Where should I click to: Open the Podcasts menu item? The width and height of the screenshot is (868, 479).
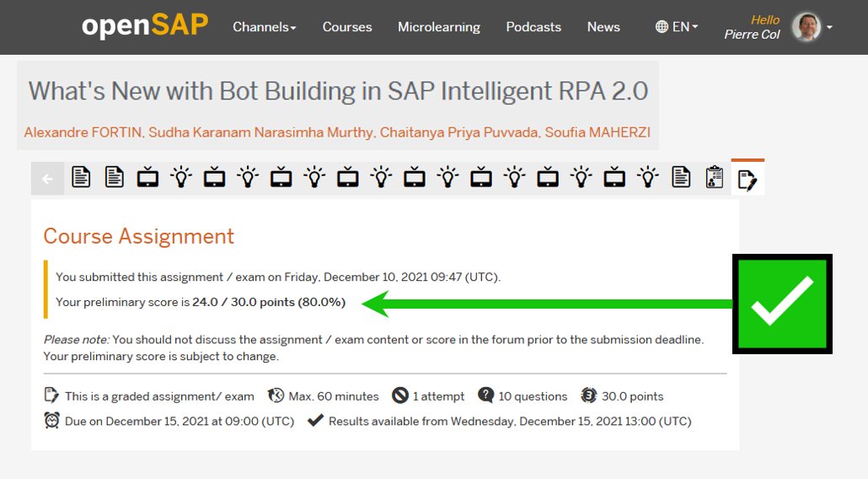tap(533, 27)
